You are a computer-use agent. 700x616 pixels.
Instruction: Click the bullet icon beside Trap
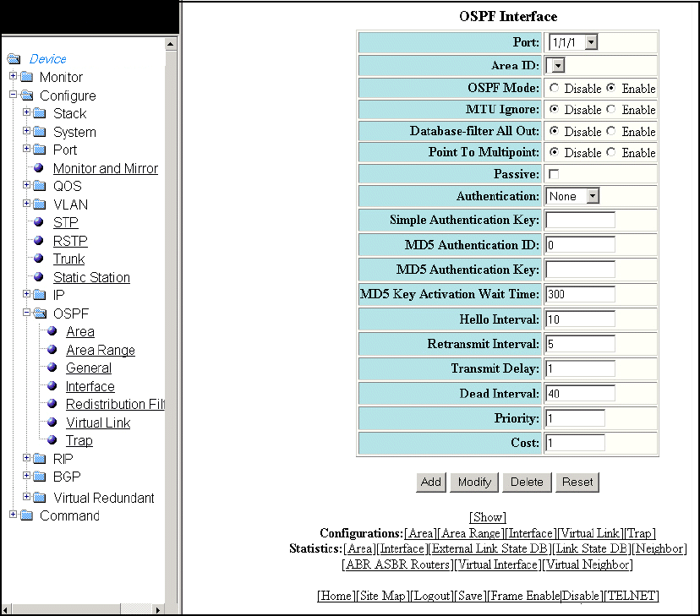[52, 439]
